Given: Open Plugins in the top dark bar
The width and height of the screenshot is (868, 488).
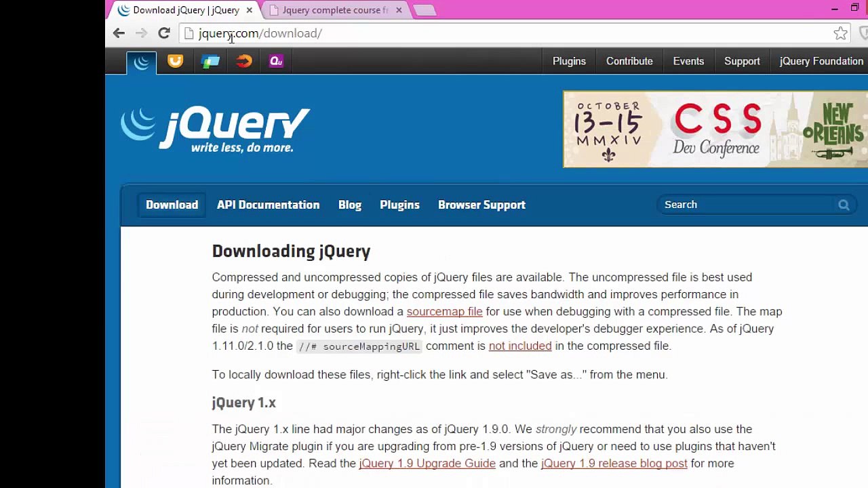Looking at the screenshot, I should (569, 61).
